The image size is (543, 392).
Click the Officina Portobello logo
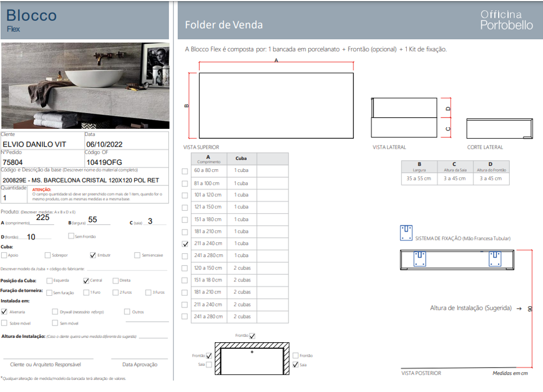(506, 20)
